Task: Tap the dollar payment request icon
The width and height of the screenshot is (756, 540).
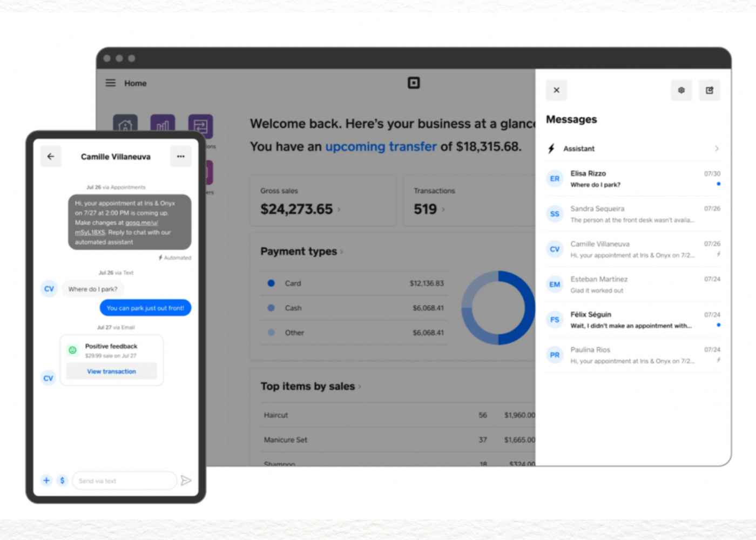Action: (62, 480)
